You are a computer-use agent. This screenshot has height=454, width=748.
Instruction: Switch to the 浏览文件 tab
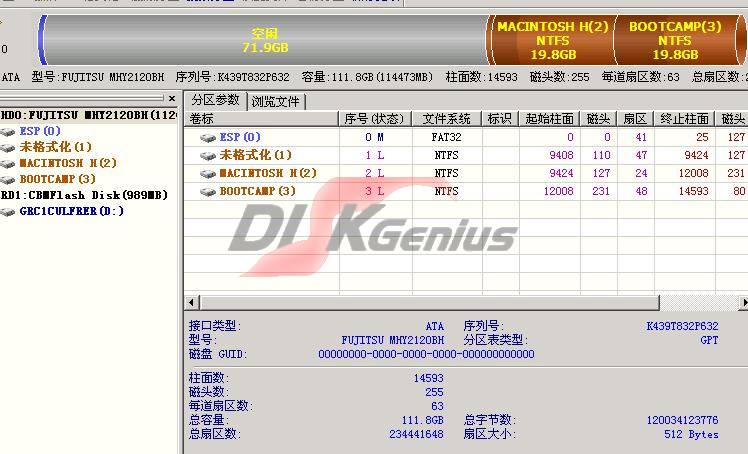click(x=276, y=102)
